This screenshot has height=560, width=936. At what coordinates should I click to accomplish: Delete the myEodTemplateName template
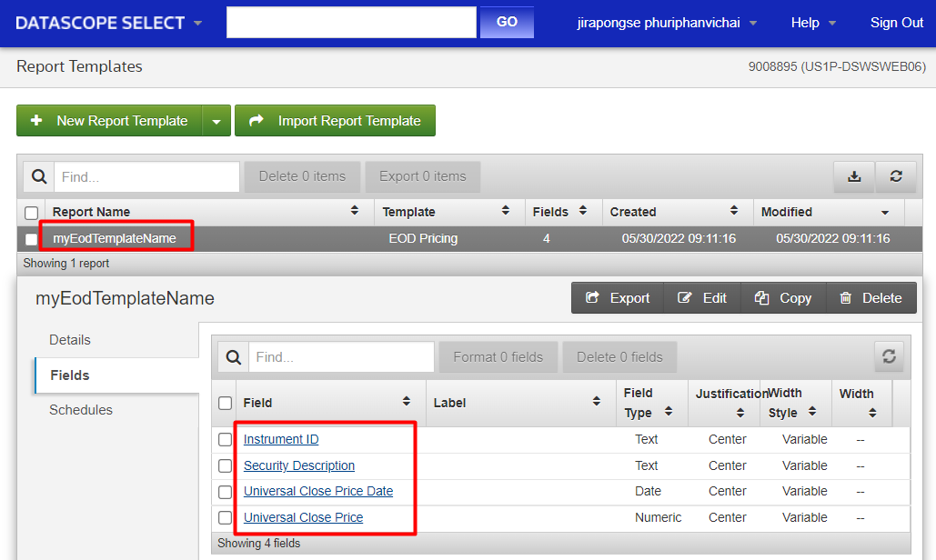click(871, 297)
